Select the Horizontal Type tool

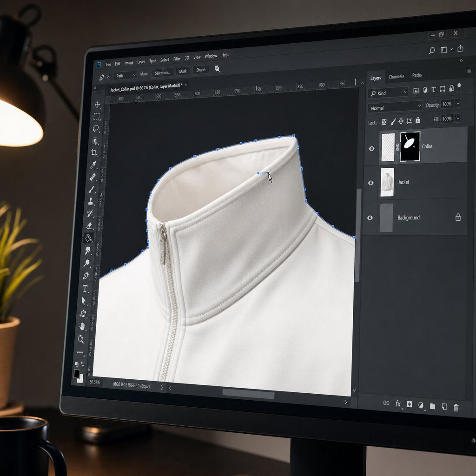point(85,288)
